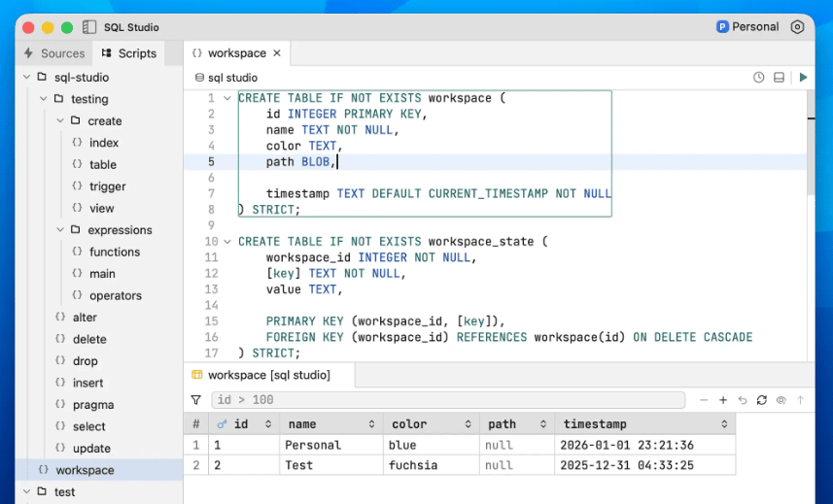
Task: Click the undo changes icon
Action: pyautogui.click(x=743, y=400)
